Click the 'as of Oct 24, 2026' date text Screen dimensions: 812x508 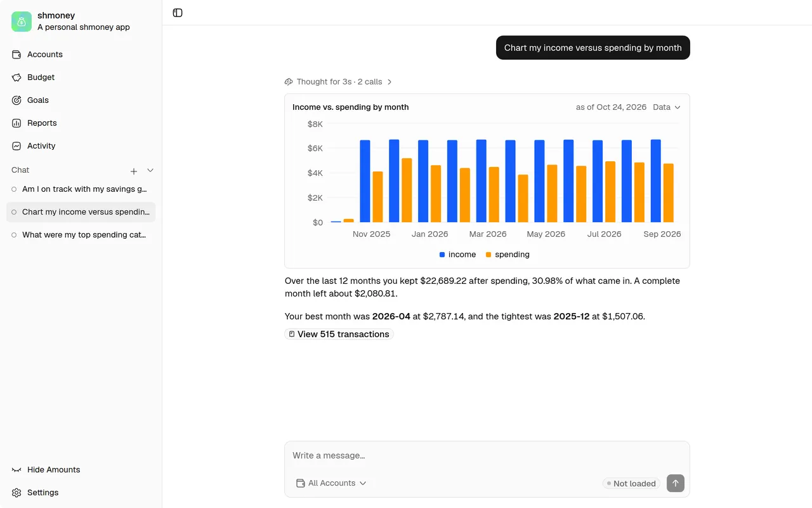coord(611,107)
